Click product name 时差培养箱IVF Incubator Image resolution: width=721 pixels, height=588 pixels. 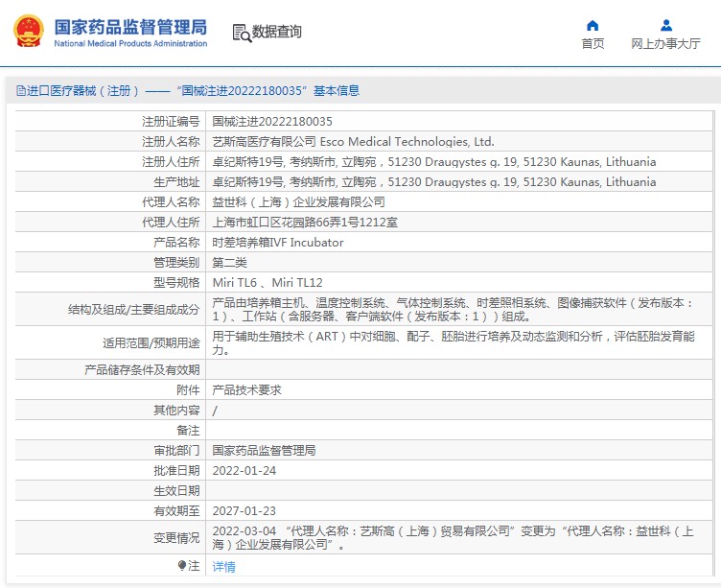click(278, 243)
